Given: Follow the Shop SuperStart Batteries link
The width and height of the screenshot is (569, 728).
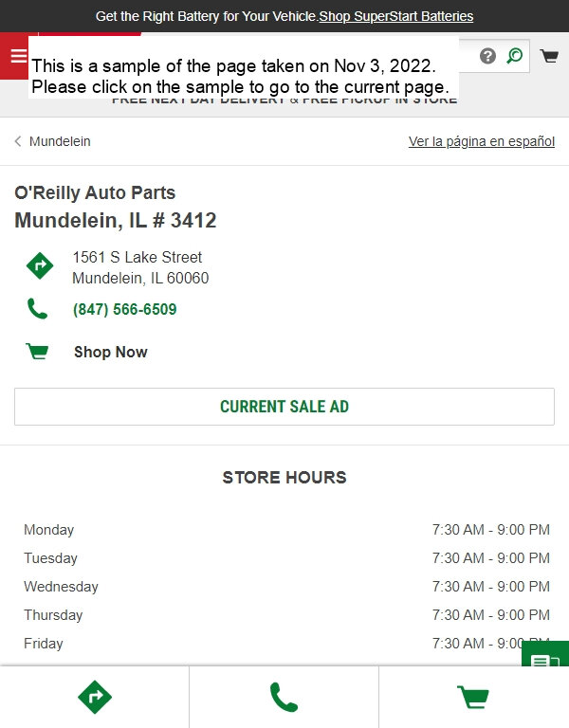Looking at the screenshot, I should (x=396, y=16).
